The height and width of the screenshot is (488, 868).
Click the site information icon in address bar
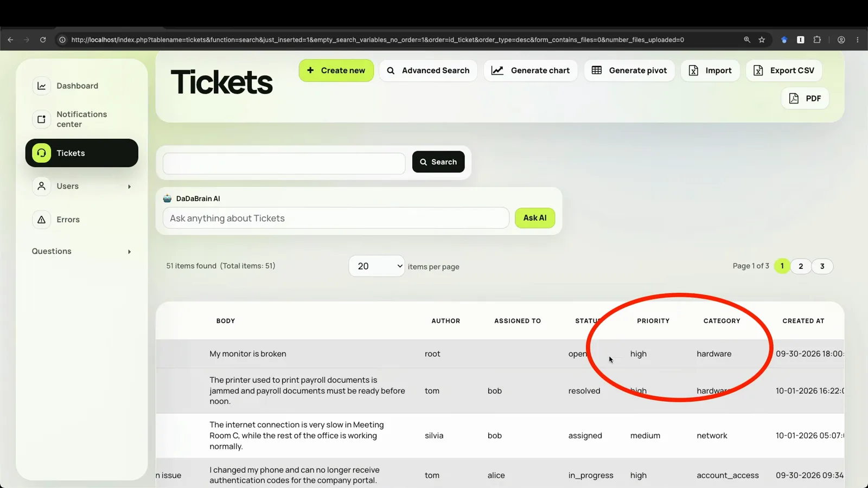62,40
